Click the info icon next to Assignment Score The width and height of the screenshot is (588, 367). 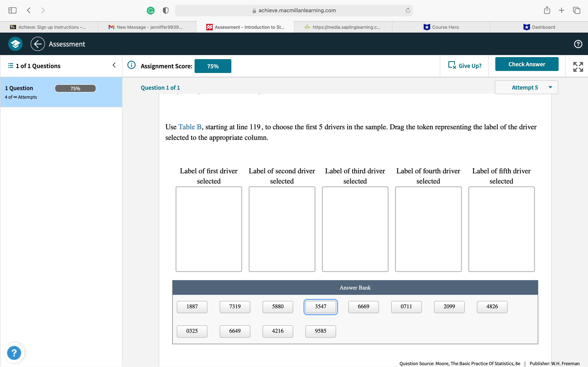point(131,65)
